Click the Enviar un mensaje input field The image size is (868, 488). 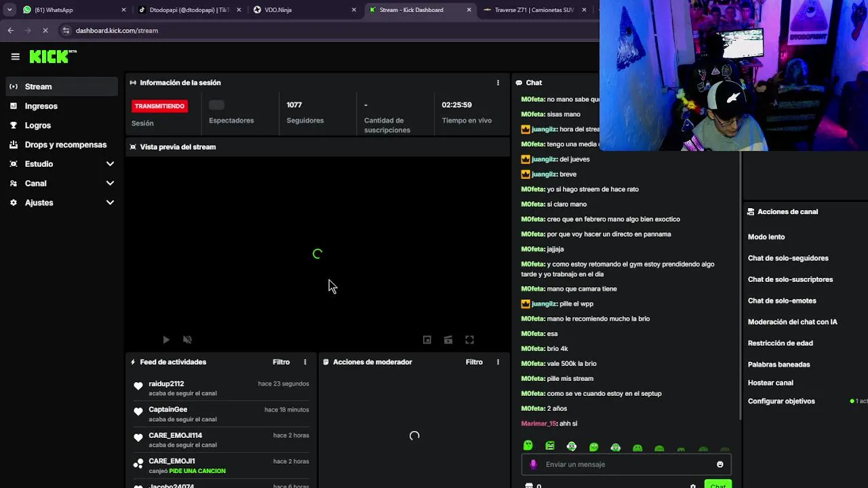(626, 464)
